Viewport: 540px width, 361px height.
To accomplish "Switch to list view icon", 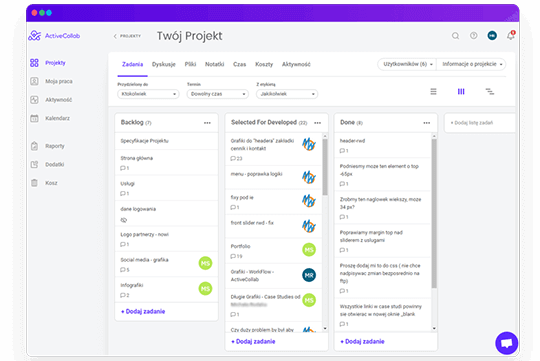I will (x=433, y=91).
